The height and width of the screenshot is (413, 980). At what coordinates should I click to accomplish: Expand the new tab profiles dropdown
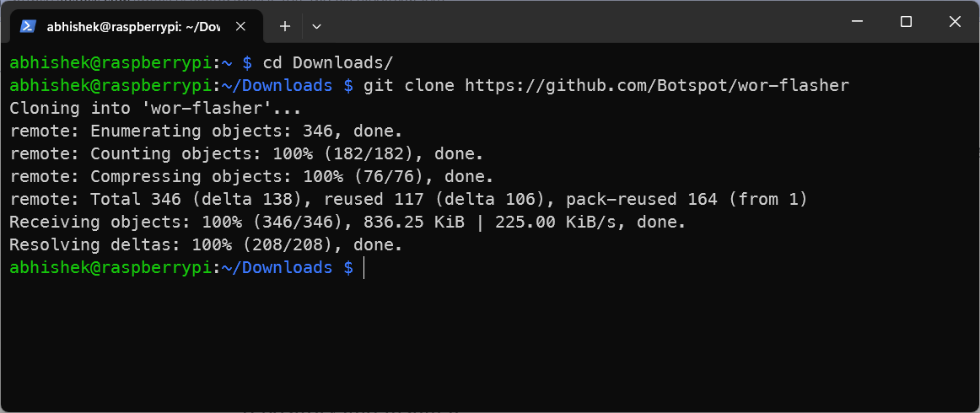pos(316,26)
